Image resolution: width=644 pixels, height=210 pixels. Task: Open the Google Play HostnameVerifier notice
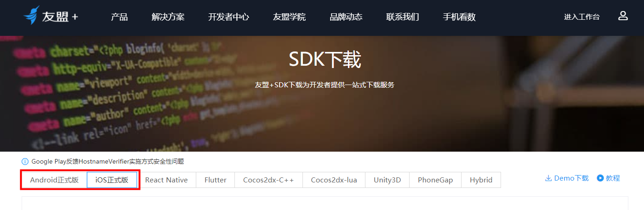click(x=108, y=161)
